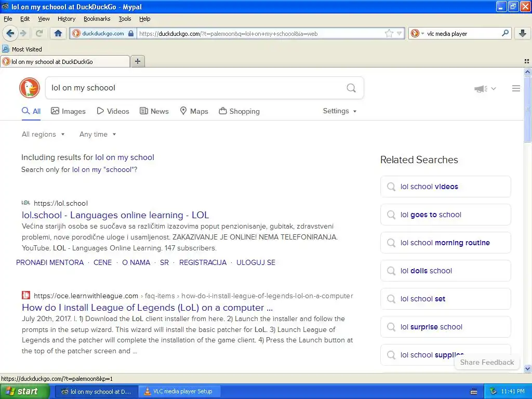
Task: Click the ULOGUJ SE sitelink
Action: pos(256,262)
